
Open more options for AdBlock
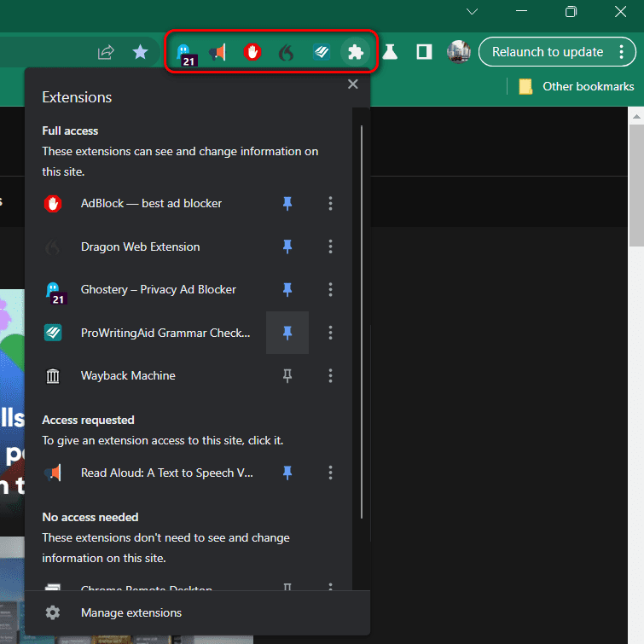(x=331, y=203)
